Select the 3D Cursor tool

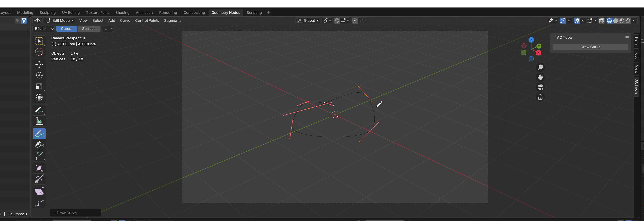[39, 52]
